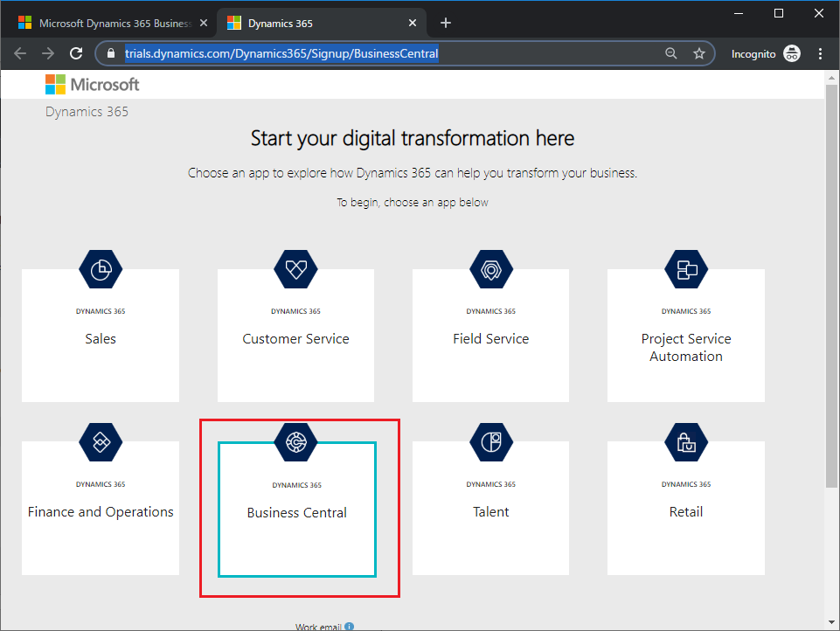Pick the Project Service Automation label
The height and width of the screenshot is (631, 840).
point(686,348)
